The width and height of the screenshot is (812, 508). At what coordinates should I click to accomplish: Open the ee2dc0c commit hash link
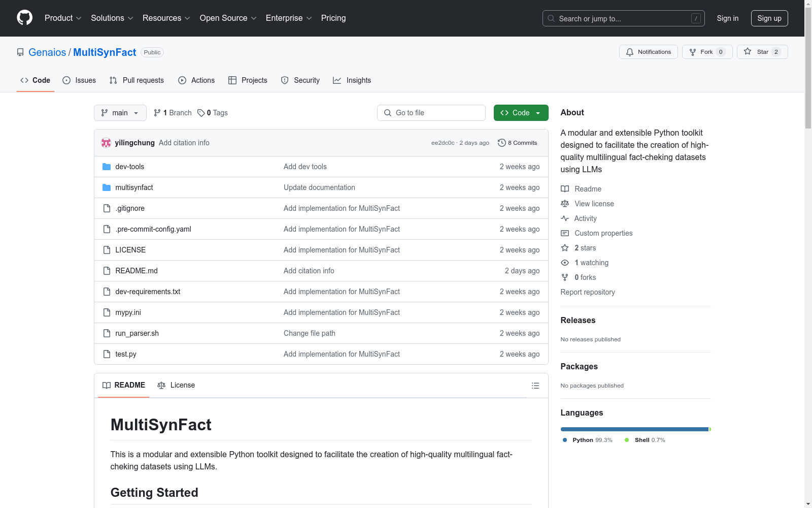coord(443,143)
